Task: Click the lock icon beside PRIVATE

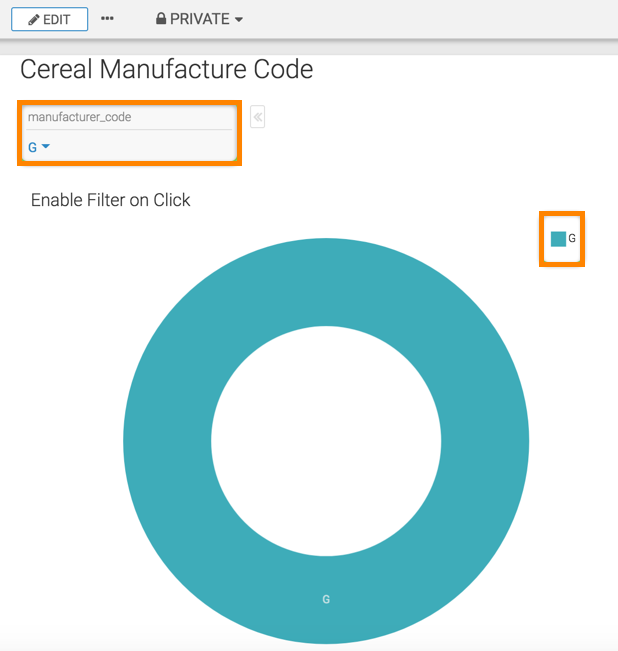Action: (161, 19)
